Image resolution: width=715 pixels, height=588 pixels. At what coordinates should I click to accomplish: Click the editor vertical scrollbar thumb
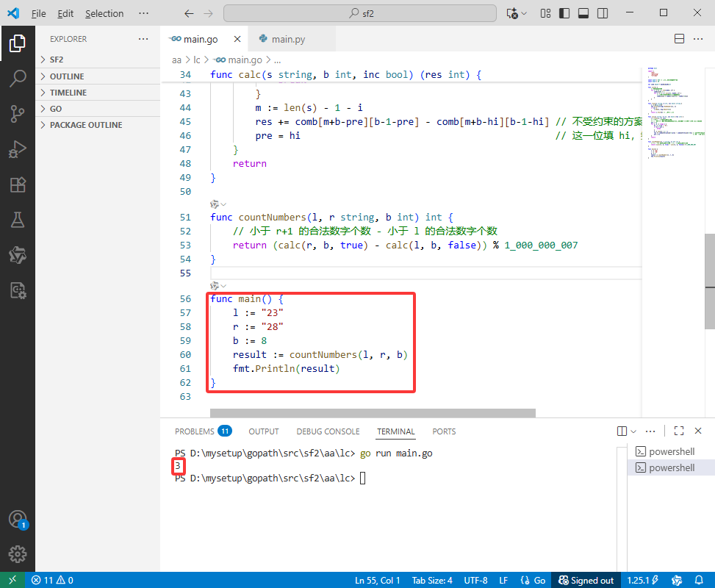pos(710,282)
